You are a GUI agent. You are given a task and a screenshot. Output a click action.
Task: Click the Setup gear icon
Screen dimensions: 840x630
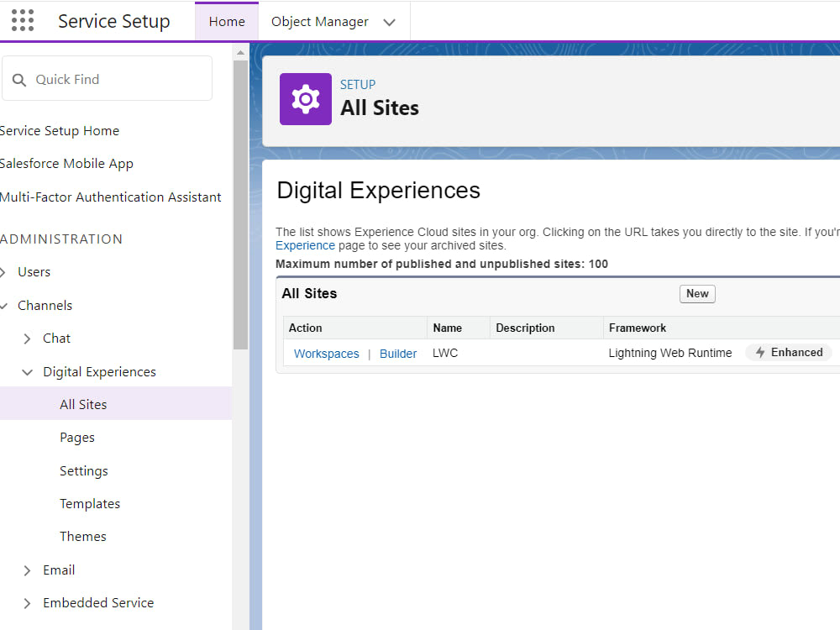pos(306,99)
